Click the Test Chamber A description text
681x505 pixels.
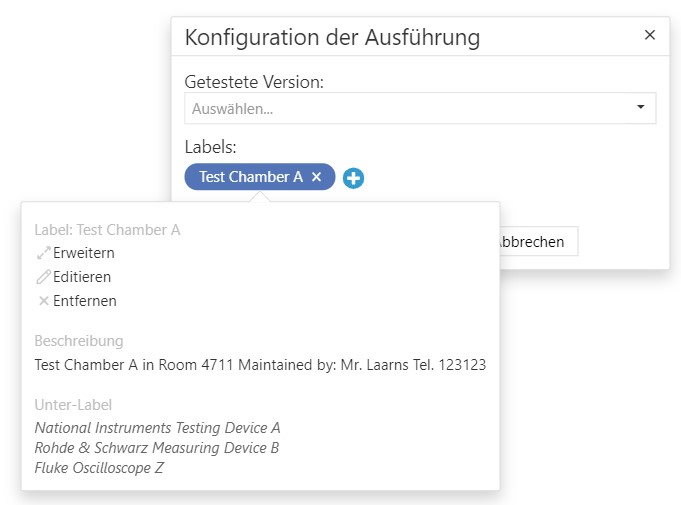[260, 365]
